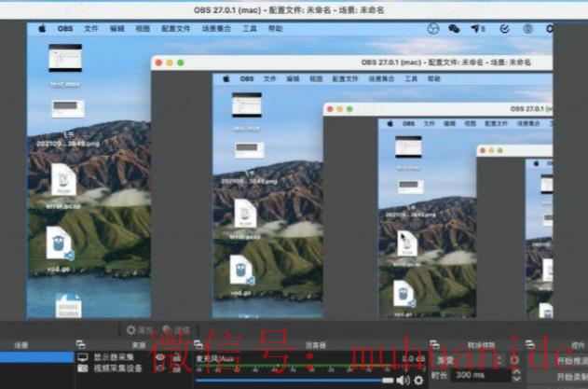Image resolution: width=588 pixels, height=389 pixels.
Task: Open the 渐变 transition dropdown
Action: (x=469, y=360)
